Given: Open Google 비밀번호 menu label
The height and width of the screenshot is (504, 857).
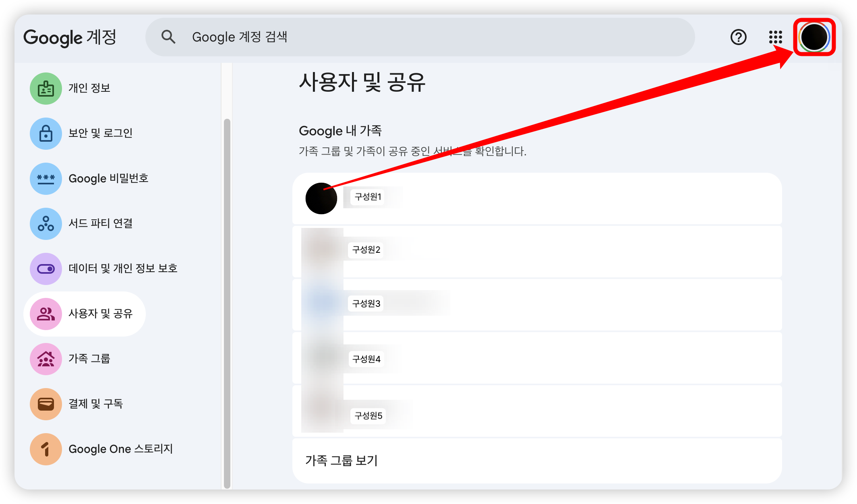Looking at the screenshot, I should point(108,178).
